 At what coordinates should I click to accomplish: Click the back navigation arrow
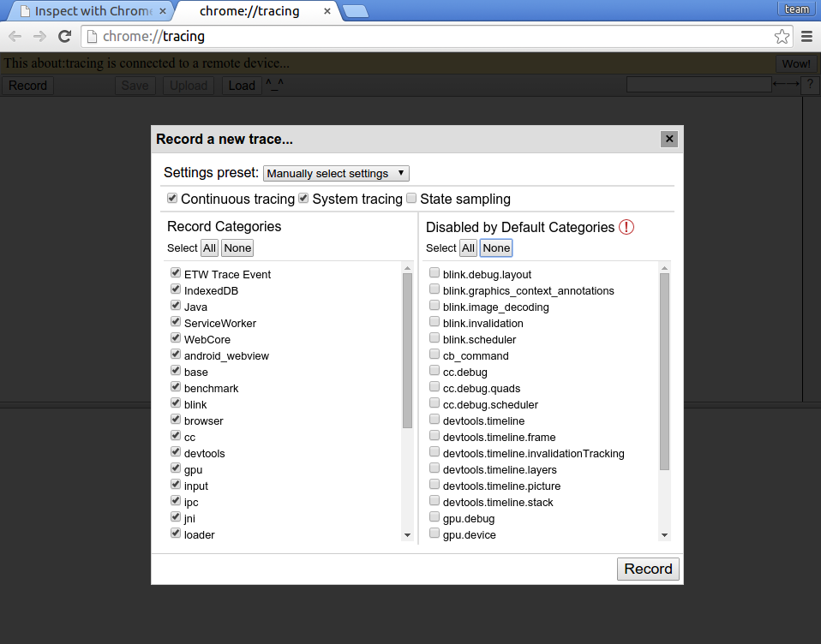(x=15, y=36)
